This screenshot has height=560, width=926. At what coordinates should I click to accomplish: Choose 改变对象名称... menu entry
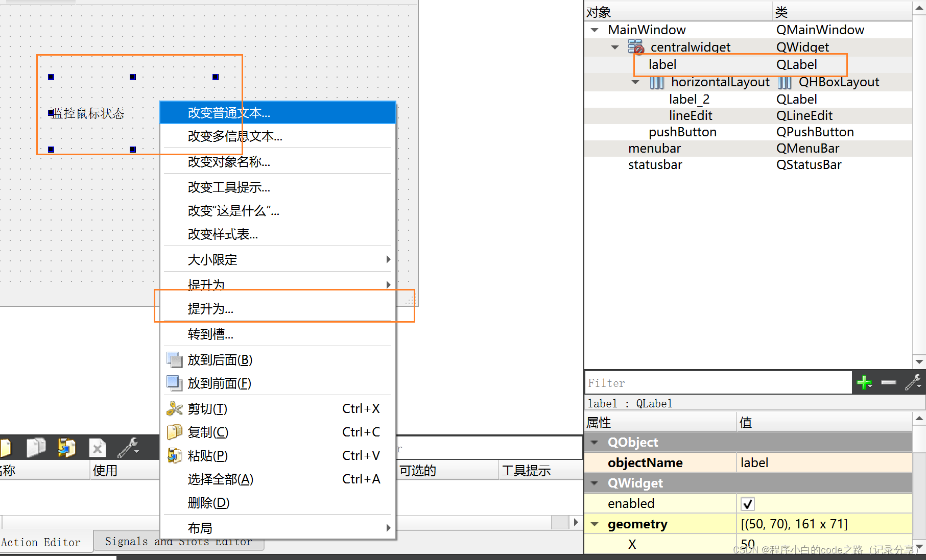[278, 162]
